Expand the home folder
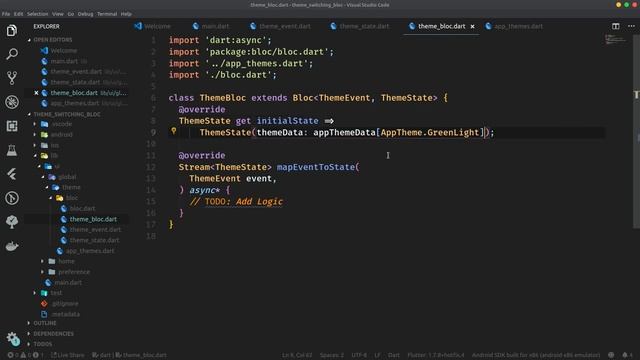 (66, 261)
